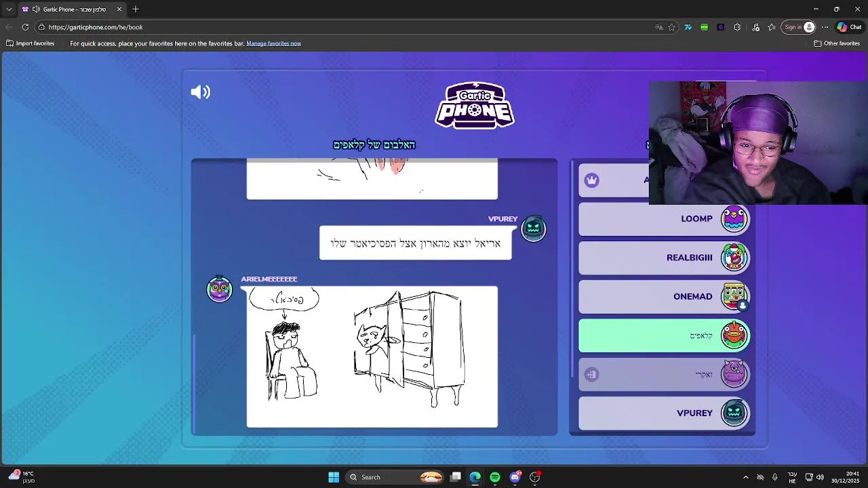Open Edge Settings and more menu
868x488 pixels.
825,27
